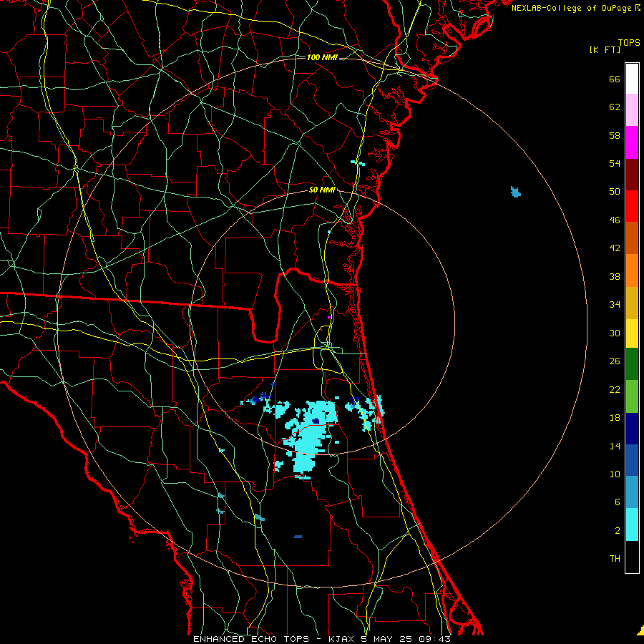This screenshot has width=644, height=644.
Task: Click the cyan legend swatch
Action: [632, 525]
